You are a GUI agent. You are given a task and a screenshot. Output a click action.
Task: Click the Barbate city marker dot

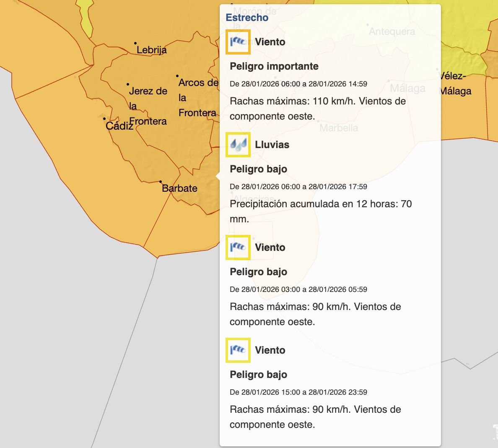pyautogui.click(x=161, y=182)
